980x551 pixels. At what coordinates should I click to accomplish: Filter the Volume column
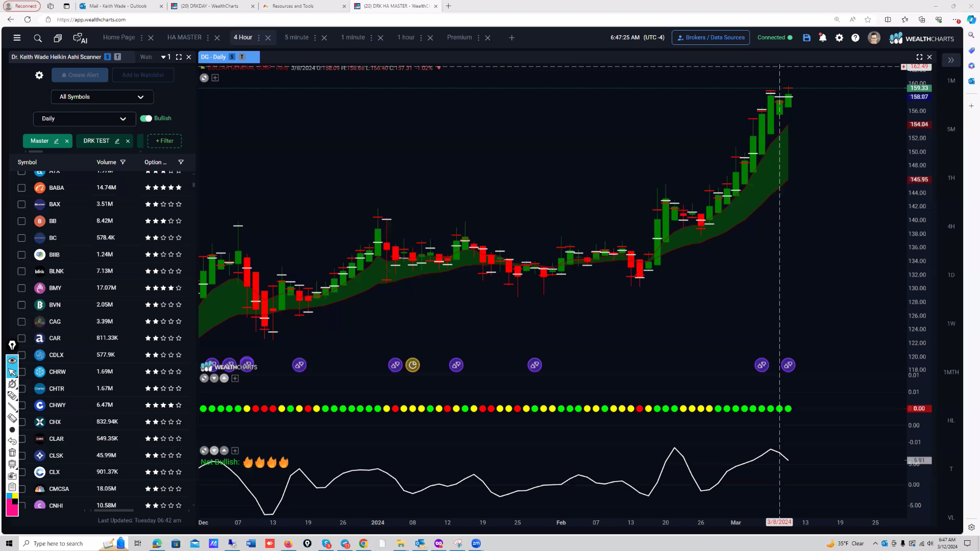point(122,162)
